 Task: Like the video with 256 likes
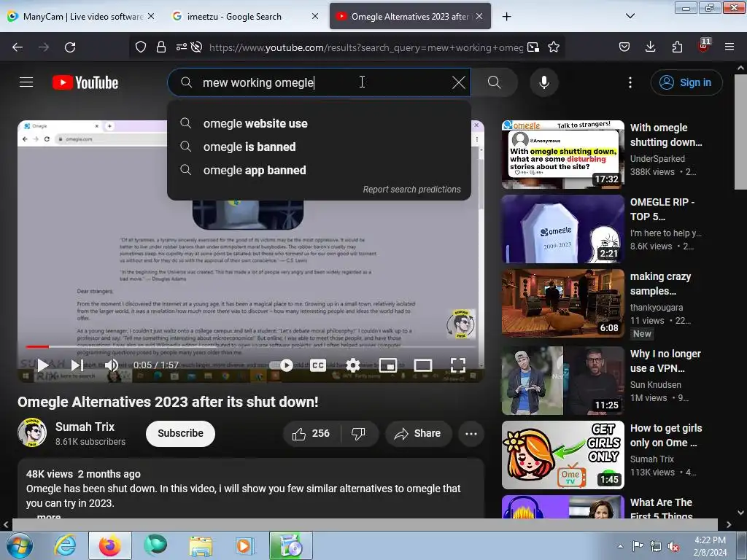click(311, 434)
